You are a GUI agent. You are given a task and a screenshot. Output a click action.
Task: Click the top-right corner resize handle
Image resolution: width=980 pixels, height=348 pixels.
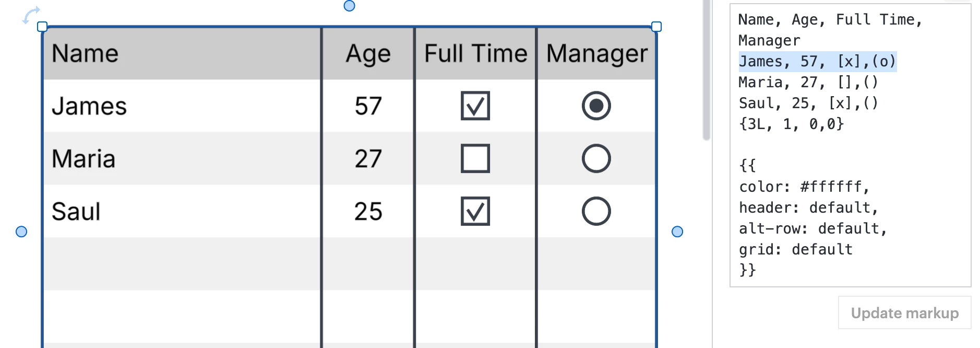pos(656,27)
